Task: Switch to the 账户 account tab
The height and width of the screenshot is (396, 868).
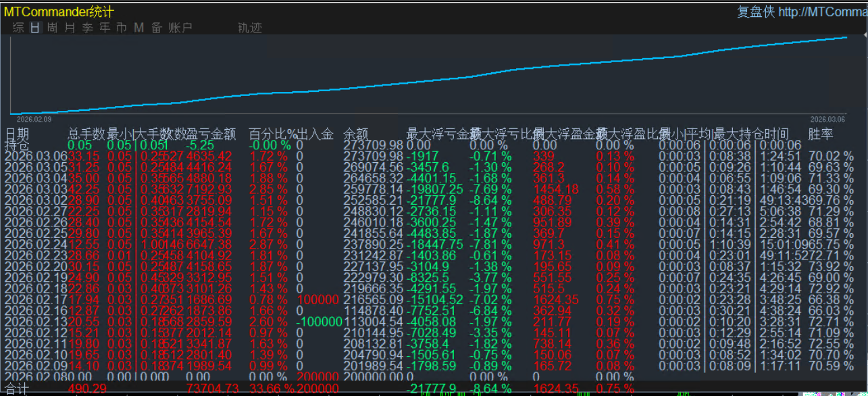Action: click(x=180, y=28)
